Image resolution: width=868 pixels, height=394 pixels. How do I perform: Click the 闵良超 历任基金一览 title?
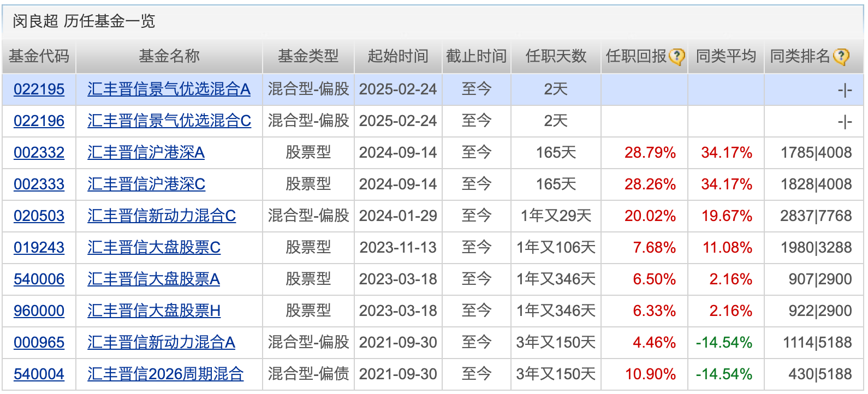coord(84,21)
